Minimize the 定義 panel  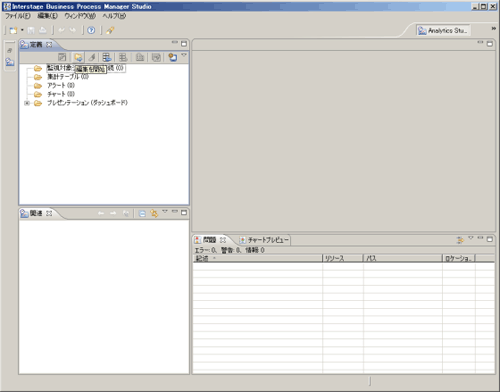[x=174, y=42]
